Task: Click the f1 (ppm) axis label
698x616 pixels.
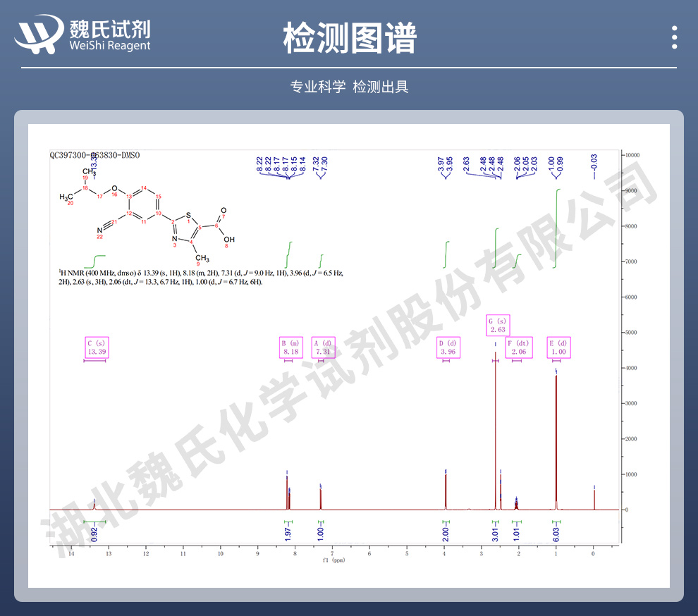Action: coord(334,560)
